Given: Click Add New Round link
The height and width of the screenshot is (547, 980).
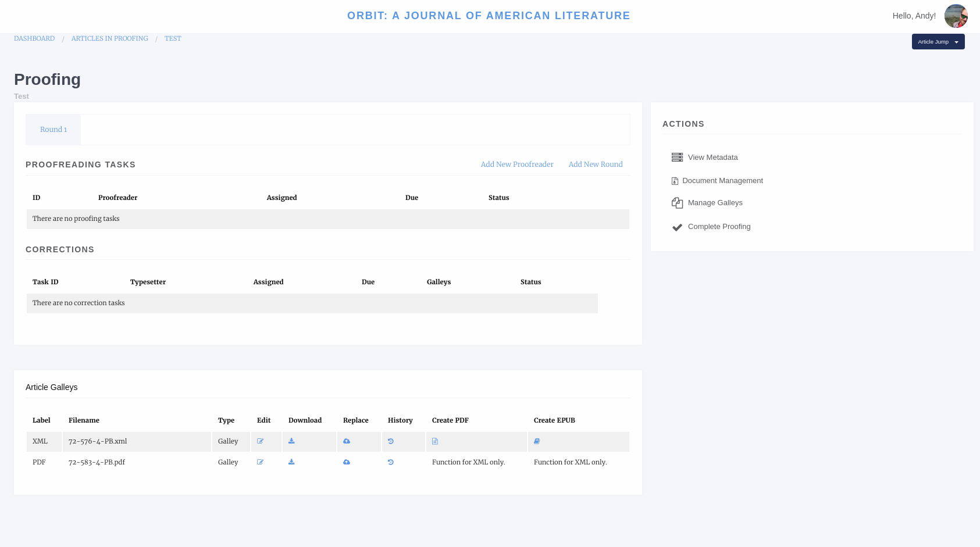Looking at the screenshot, I should coord(595,165).
